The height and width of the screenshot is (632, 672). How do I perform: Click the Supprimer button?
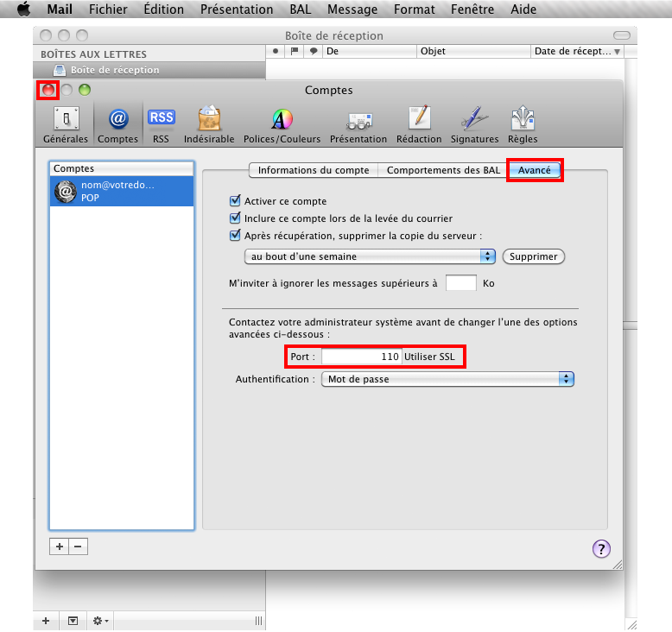[533, 256]
